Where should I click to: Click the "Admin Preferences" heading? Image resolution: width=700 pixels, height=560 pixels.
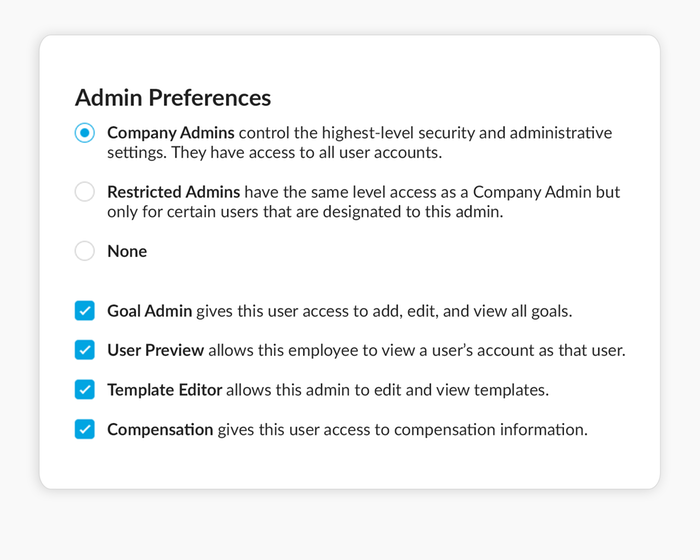click(173, 98)
